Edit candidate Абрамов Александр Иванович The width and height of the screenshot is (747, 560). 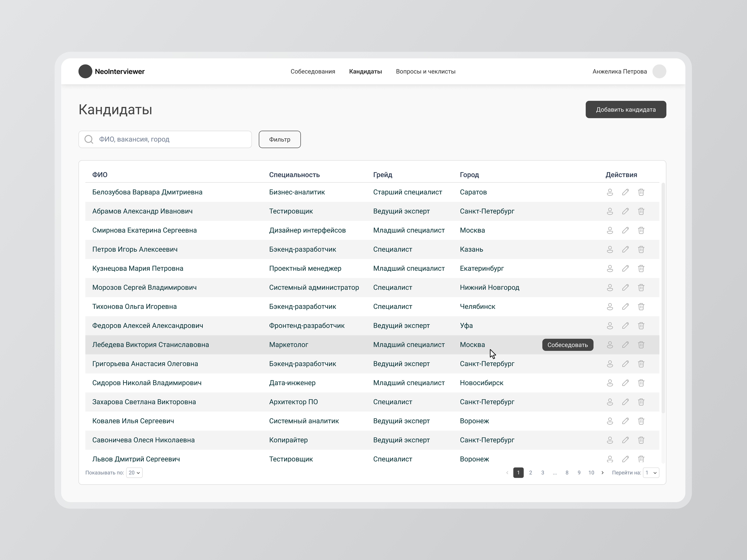[x=625, y=211]
